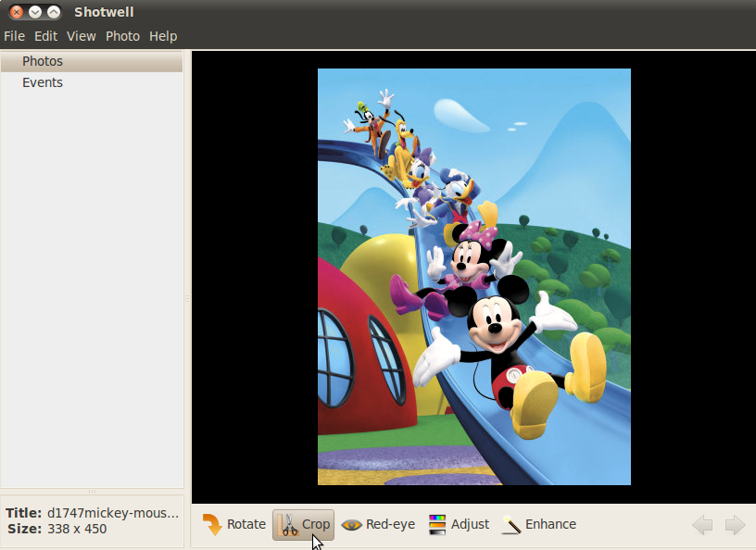Click the Crop button label
The image size is (756, 550).
pyautogui.click(x=316, y=524)
